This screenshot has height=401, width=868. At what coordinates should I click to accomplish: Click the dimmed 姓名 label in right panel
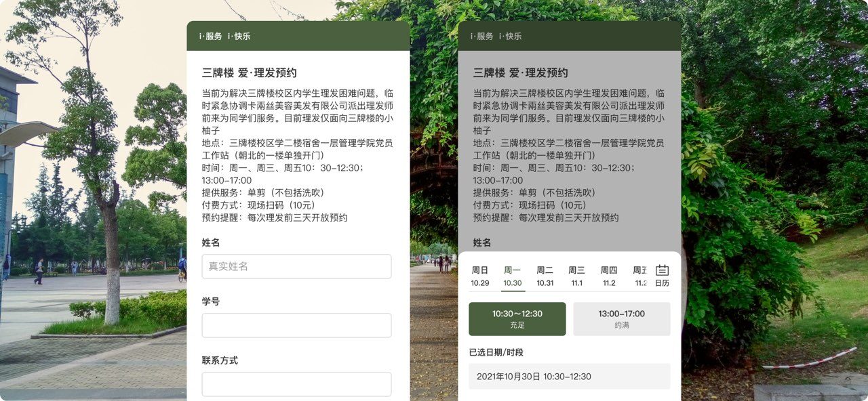[x=482, y=242]
